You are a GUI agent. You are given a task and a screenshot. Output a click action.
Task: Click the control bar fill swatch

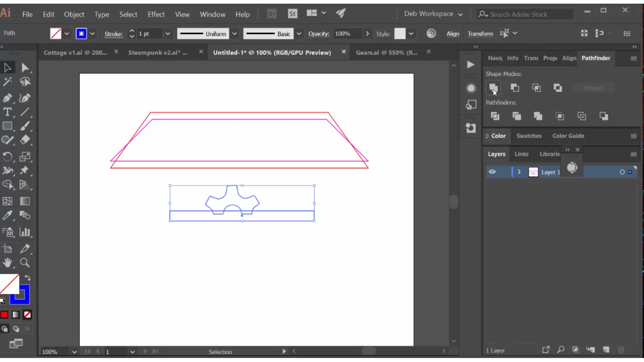[x=55, y=34]
